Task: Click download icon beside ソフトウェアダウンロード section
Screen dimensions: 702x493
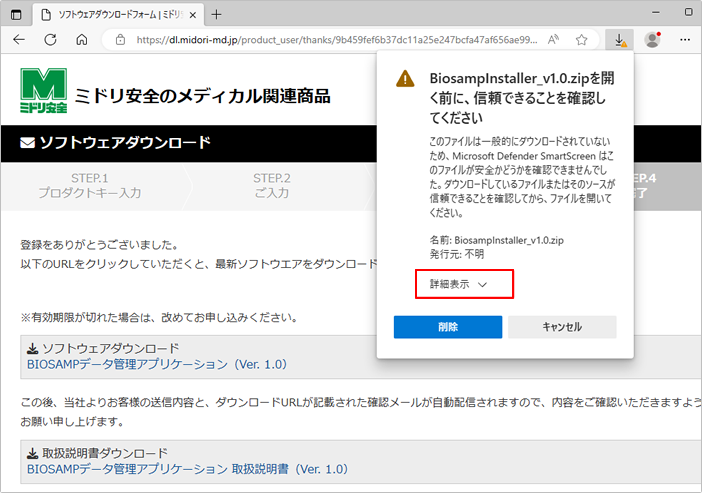Action: click(x=32, y=348)
